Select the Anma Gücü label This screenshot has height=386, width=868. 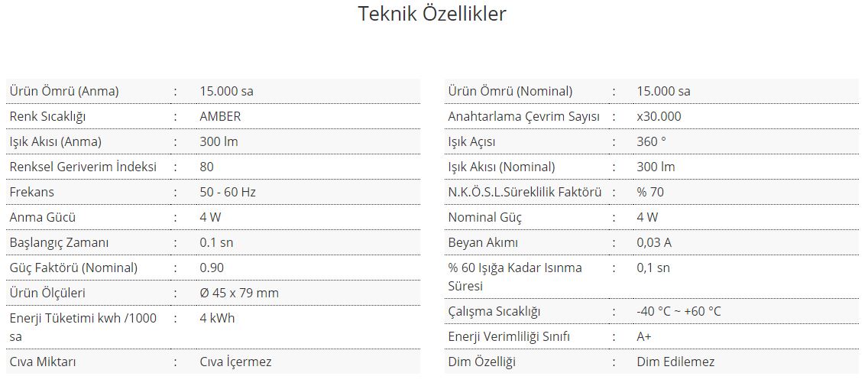tap(43, 217)
